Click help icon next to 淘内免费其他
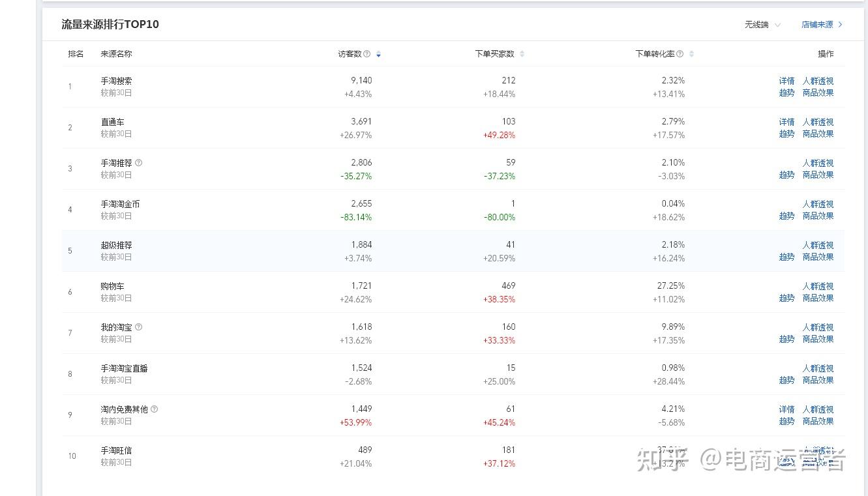Screen dimensions: 868x496 click(154, 409)
